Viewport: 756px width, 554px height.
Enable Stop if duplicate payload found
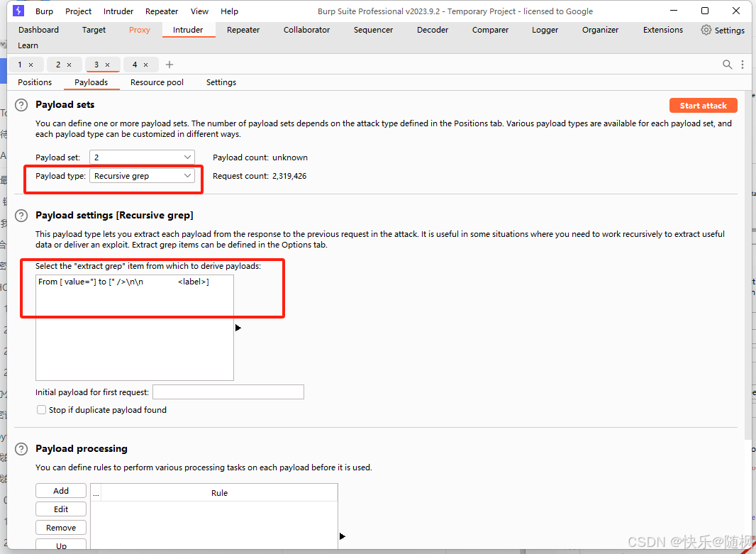click(x=41, y=410)
